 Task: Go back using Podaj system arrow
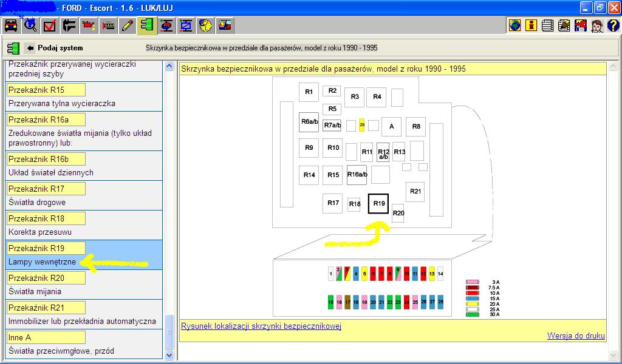pyautogui.click(x=30, y=48)
